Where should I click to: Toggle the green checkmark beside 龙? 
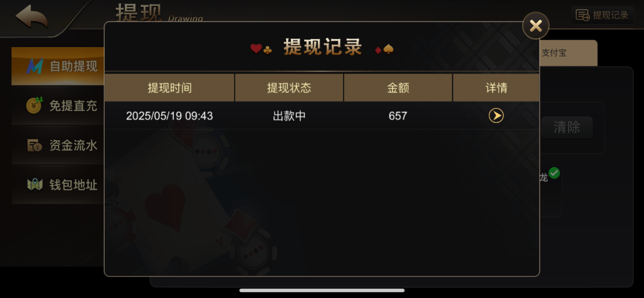tap(554, 173)
